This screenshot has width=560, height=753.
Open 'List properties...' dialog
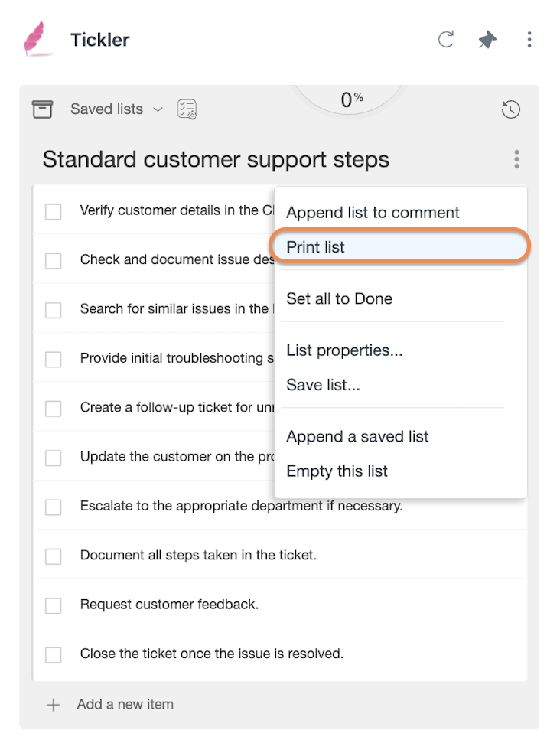click(x=344, y=350)
